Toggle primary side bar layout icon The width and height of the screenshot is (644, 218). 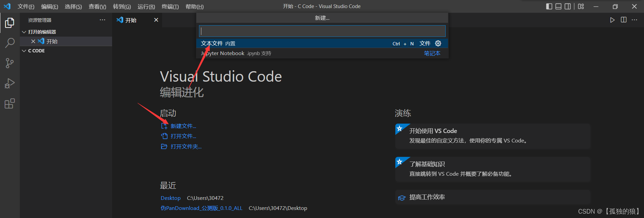point(549,6)
